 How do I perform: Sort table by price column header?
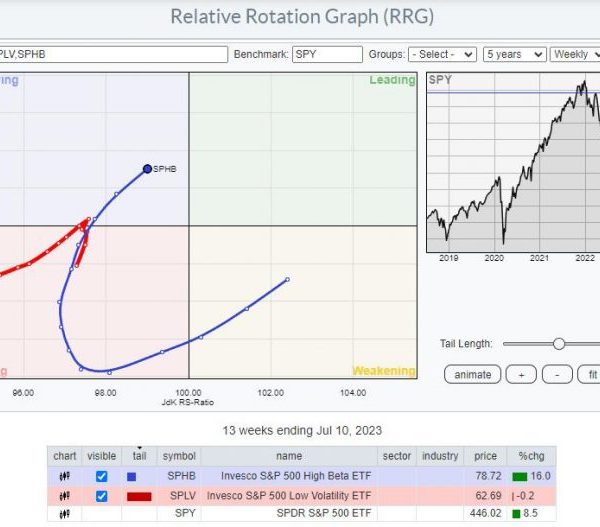tap(485, 456)
